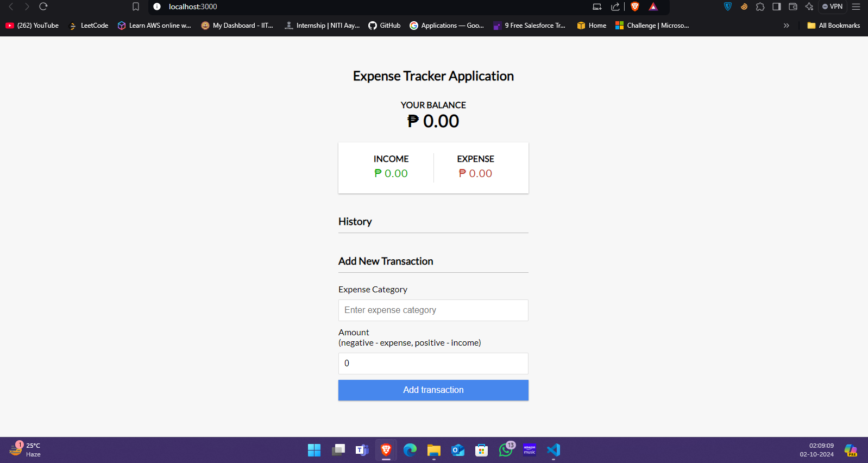Toggle the VPN button
Viewport: 868px width, 463px height.
[832, 7]
